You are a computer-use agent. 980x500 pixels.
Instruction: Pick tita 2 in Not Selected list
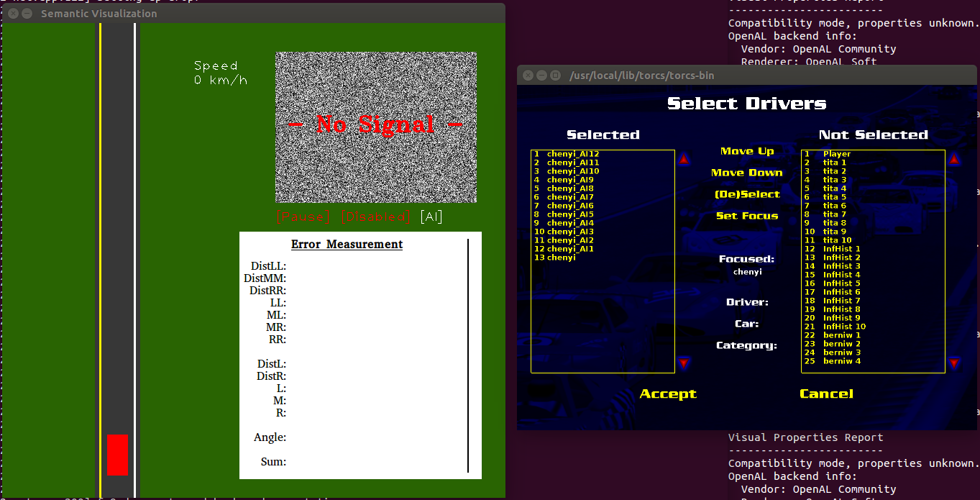click(873, 171)
